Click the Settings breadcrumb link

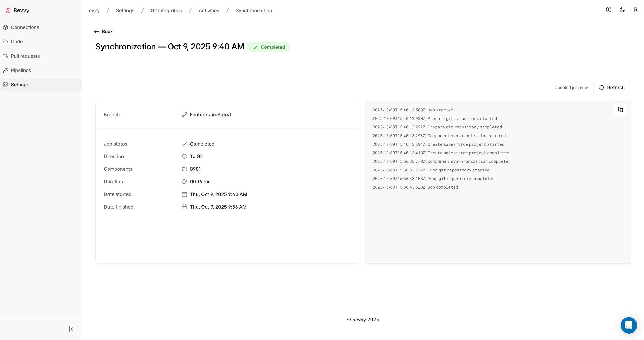coord(125,10)
